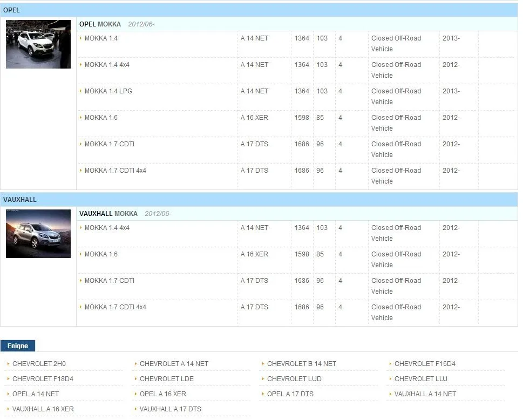Click orange arrow beside MOKKA 1.4 LPG
The height and width of the screenshot is (420, 523).
(80, 91)
